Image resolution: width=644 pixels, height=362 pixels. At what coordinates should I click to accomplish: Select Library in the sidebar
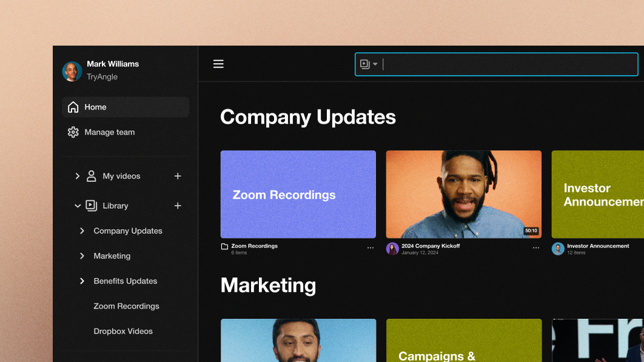115,206
